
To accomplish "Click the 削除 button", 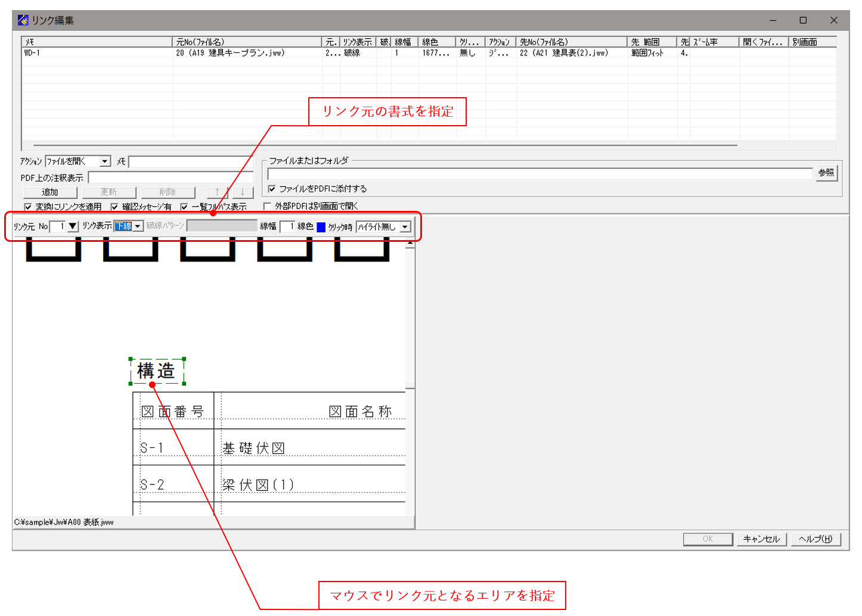I will coord(168,192).
